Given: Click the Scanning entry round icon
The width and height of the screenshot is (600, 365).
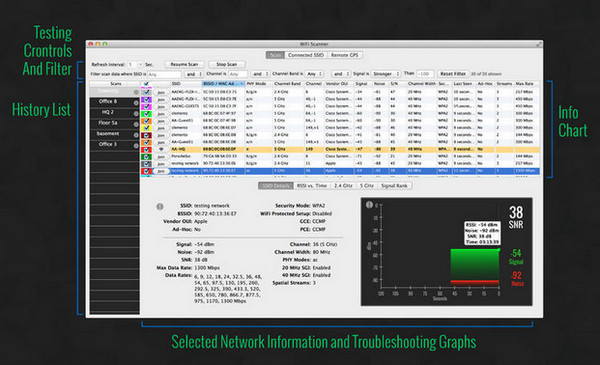Looking at the screenshot, I should (136, 92).
